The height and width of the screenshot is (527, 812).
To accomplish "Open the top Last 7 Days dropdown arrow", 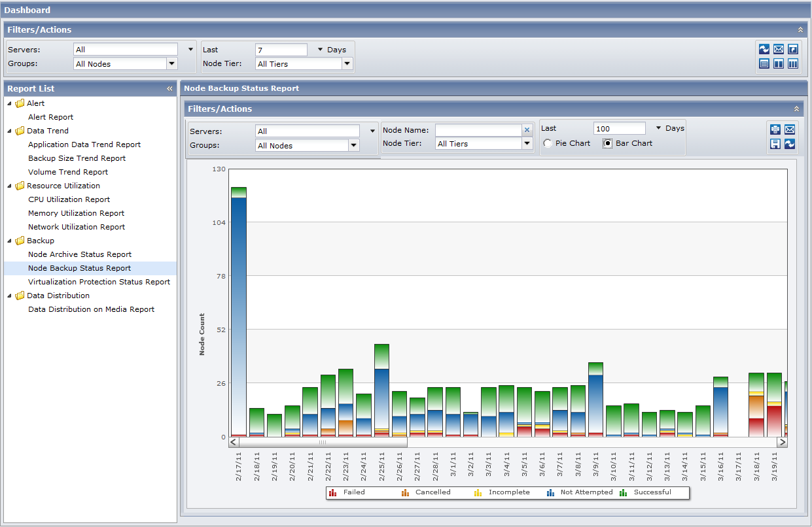I will 321,49.
